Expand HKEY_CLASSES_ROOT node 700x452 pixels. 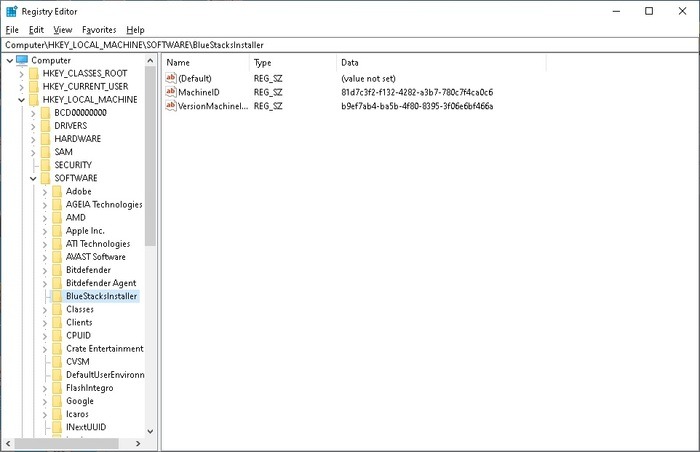tap(21, 74)
